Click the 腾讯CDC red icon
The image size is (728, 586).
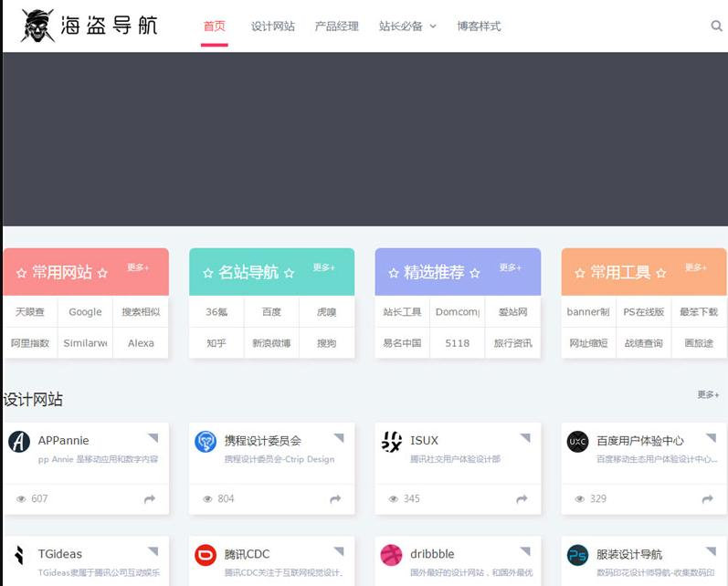coord(206,555)
